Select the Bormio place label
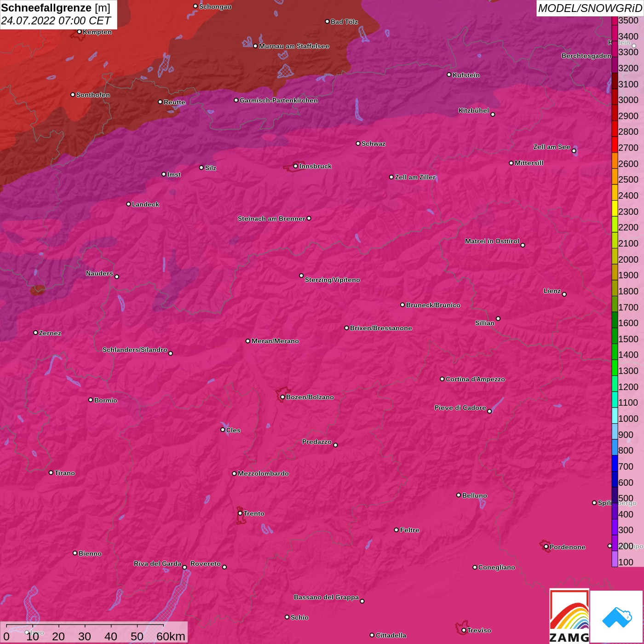This screenshot has height=644, width=644. click(x=105, y=400)
